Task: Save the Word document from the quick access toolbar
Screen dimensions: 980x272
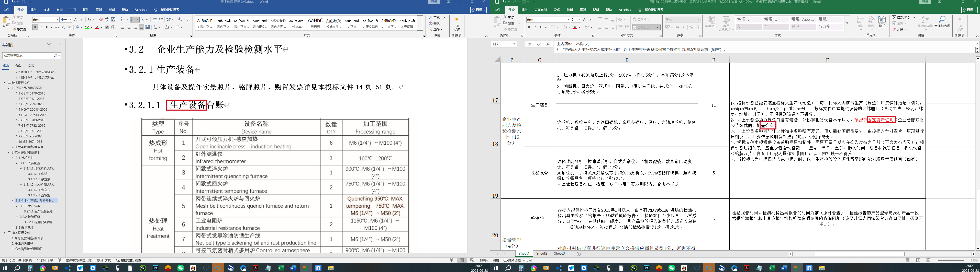Action: coord(6,2)
